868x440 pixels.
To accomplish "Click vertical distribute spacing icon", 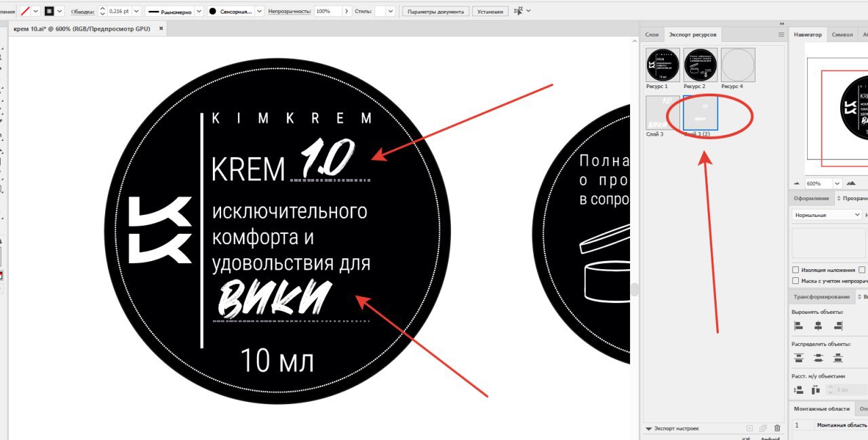I will [x=798, y=390].
